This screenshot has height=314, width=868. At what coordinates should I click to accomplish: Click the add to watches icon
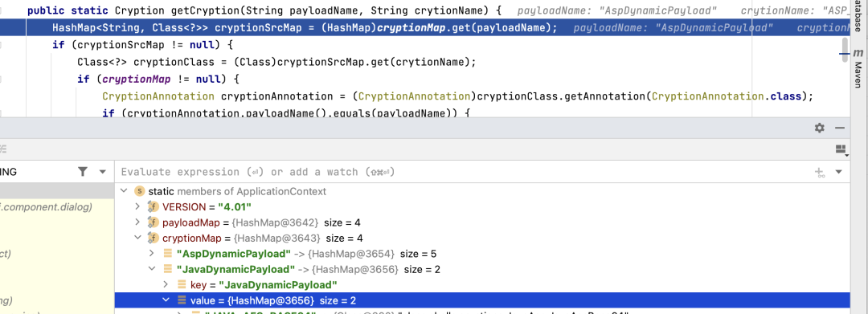[x=820, y=172]
